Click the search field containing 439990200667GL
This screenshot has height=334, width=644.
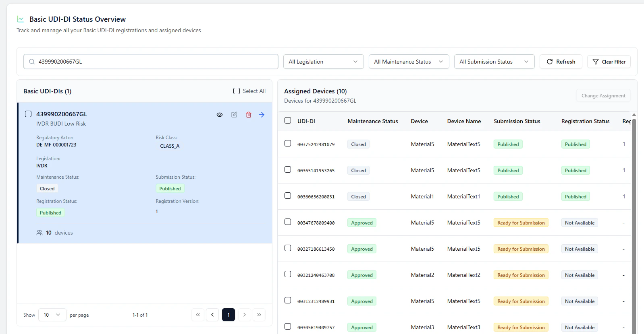click(x=151, y=62)
